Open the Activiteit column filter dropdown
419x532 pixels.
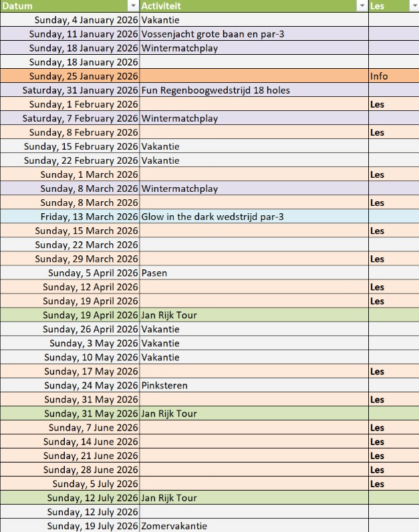coord(360,6)
